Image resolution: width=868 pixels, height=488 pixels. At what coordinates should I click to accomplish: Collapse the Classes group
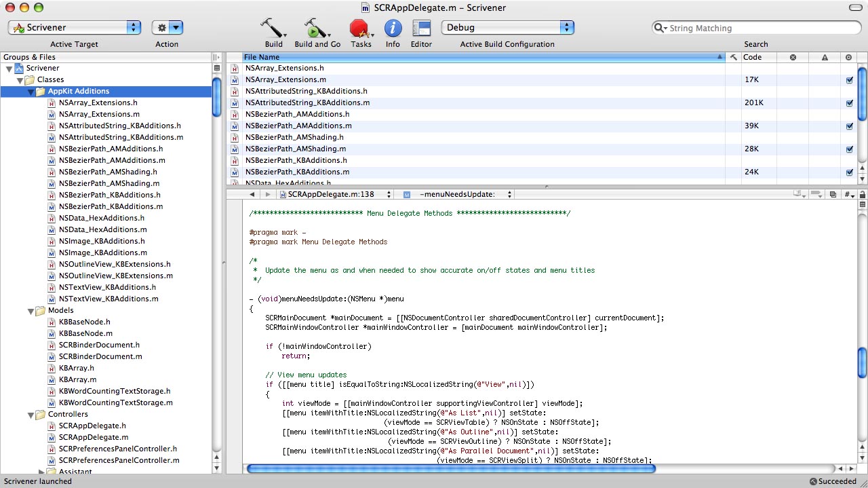20,80
